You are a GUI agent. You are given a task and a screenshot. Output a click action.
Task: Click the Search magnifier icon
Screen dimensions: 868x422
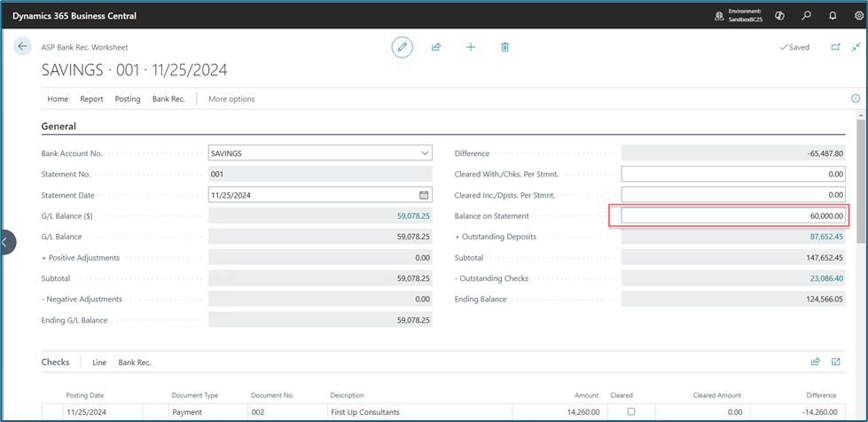[x=806, y=15]
